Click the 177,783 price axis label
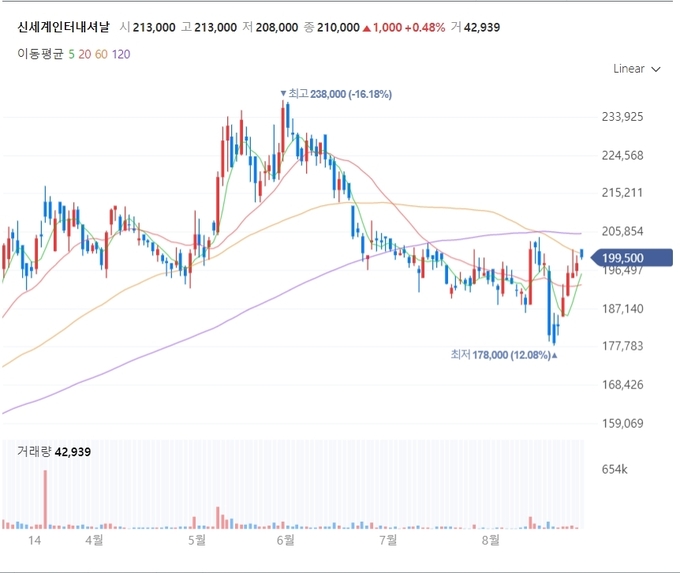680x573 pixels. click(622, 346)
